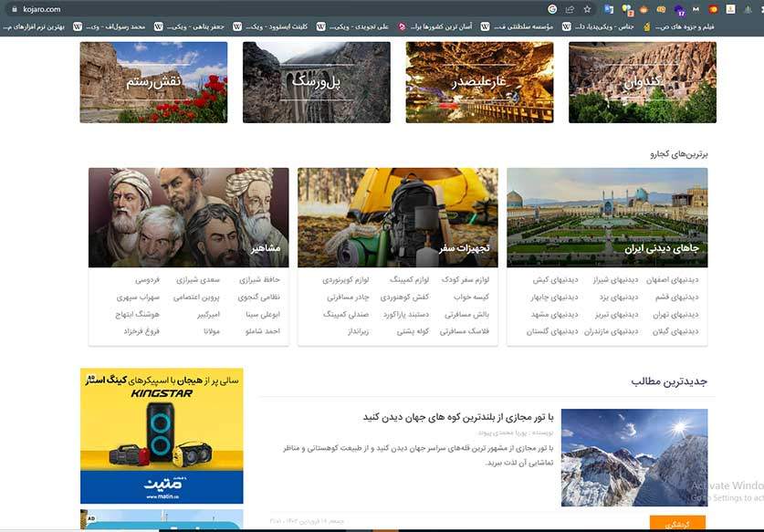Open the yellow badge extension icon
Viewport: 764px width, 532px height.
pyautogui.click(x=661, y=9)
